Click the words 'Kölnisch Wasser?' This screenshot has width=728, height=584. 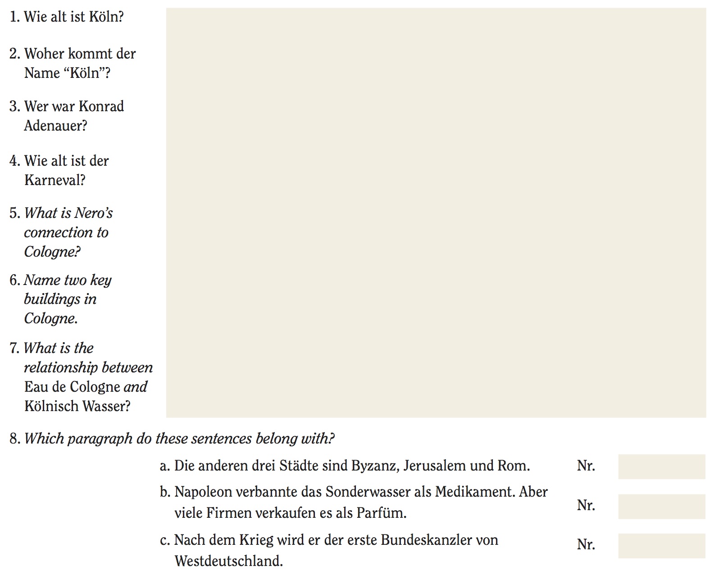click(77, 406)
